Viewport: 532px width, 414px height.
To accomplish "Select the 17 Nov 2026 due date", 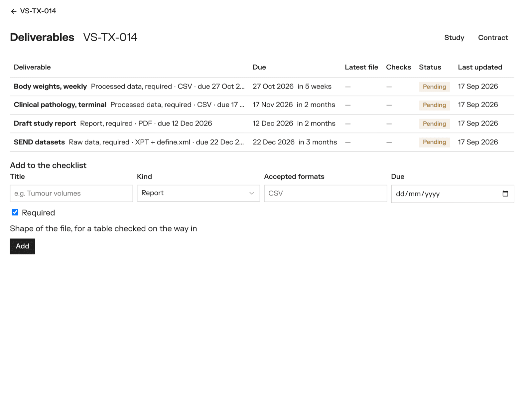I will pos(273,105).
